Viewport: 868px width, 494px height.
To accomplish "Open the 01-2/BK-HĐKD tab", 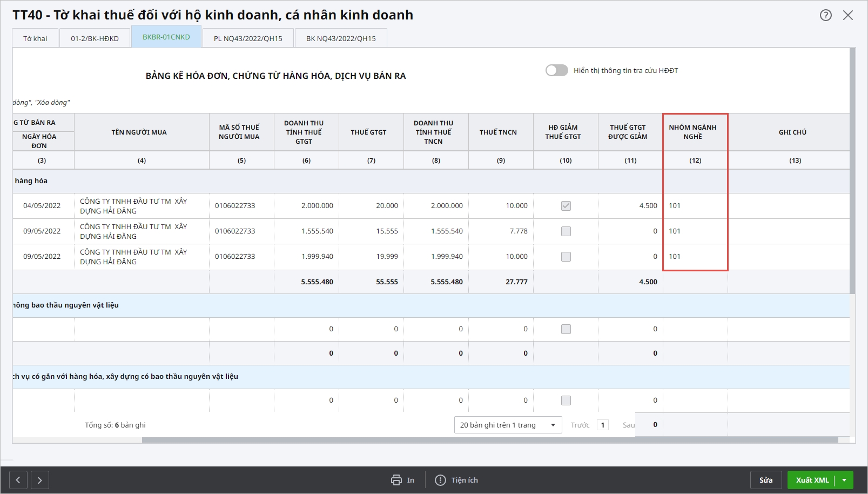I will tap(95, 38).
